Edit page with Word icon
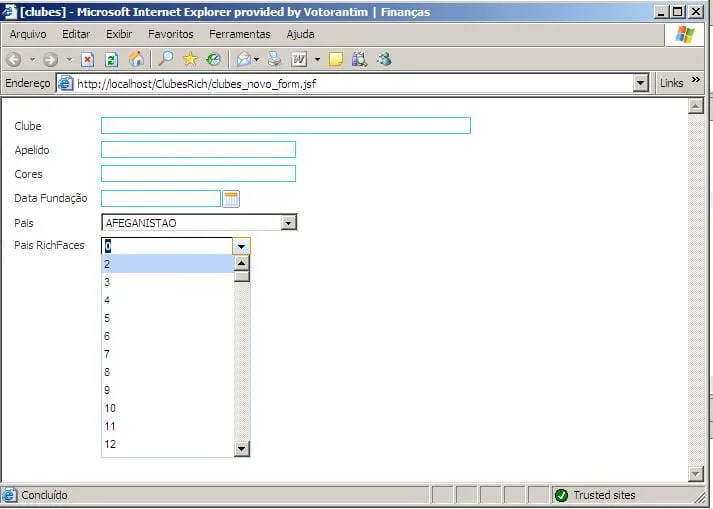The image size is (713, 509). [299, 59]
